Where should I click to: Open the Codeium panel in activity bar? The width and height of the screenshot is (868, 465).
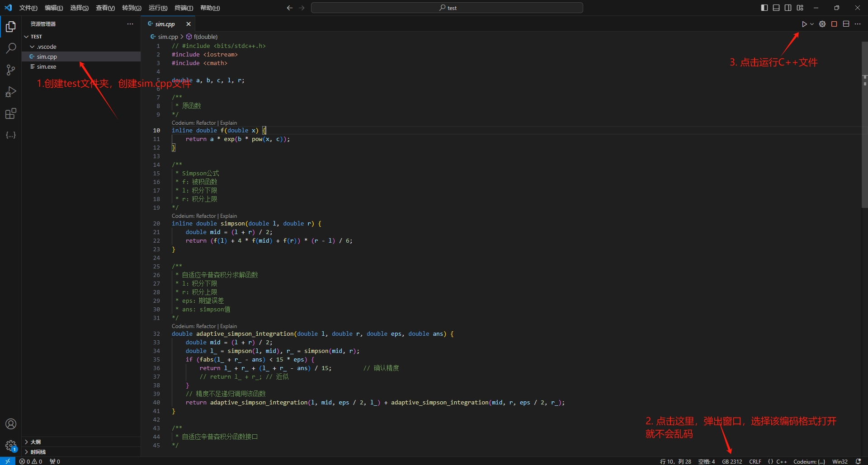point(11,135)
